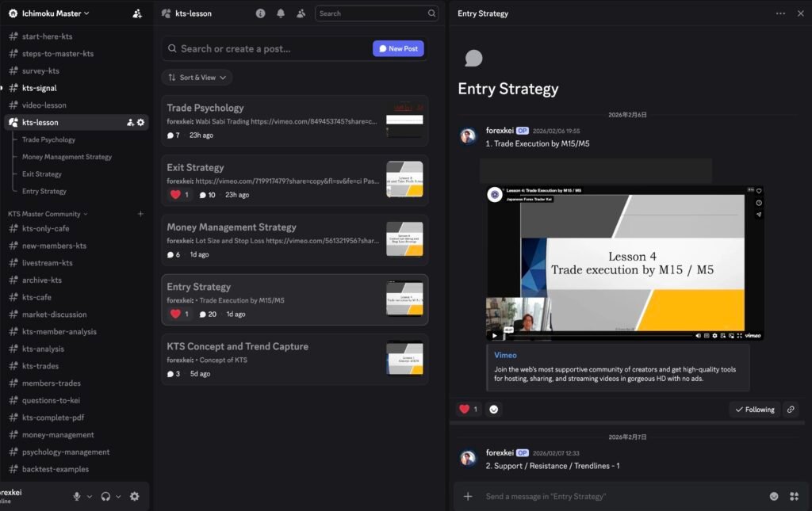Image resolution: width=812 pixels, height=511 pixels.
Task: Open notification settings bell icon
Action: coord(281,13)
